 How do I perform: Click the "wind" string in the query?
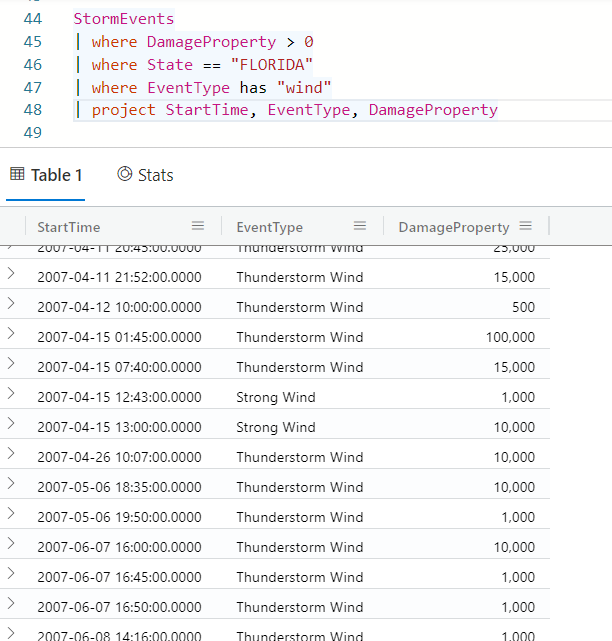tap(304, 87)
